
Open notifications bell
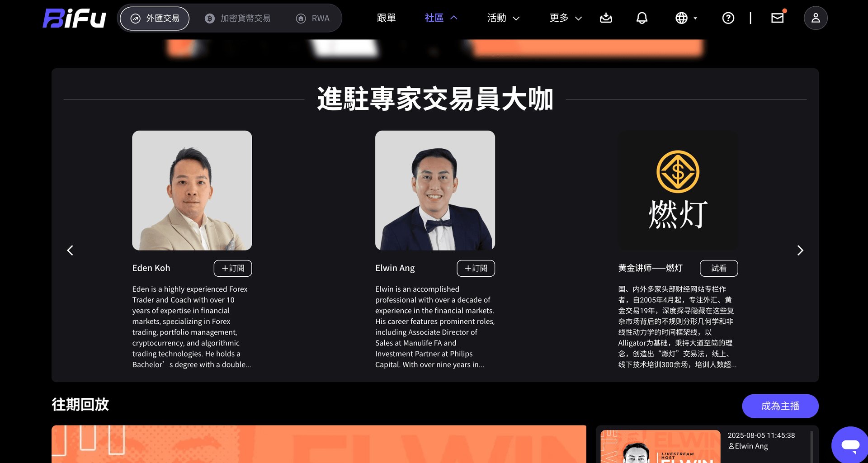pyautogui.click(x=642, y=18)
